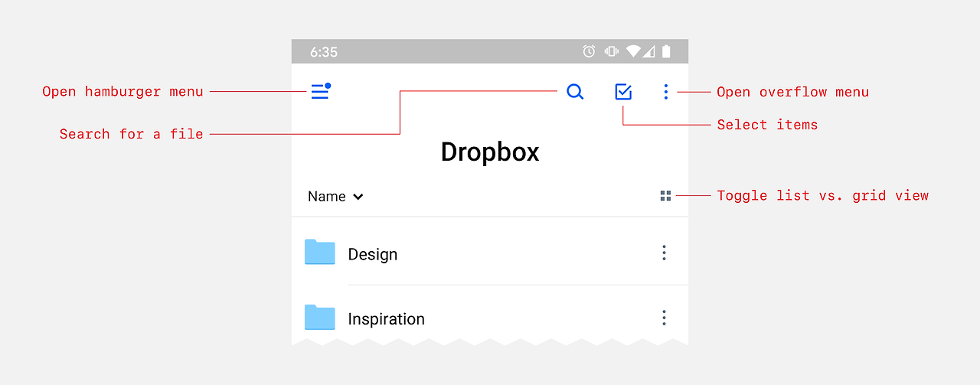Tap the alarm icon in status bar
This screenshot has height=385, width=980.
click(589, 51)
